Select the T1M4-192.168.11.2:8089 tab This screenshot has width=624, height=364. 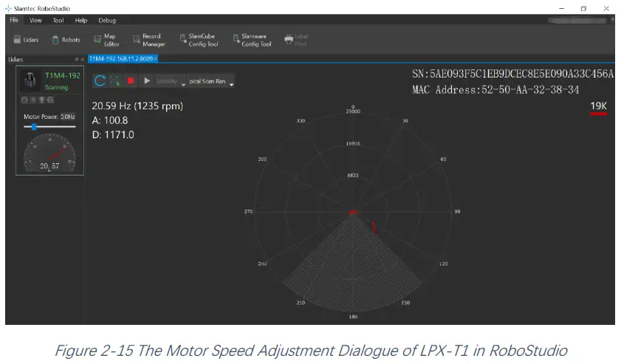[121, 58]
